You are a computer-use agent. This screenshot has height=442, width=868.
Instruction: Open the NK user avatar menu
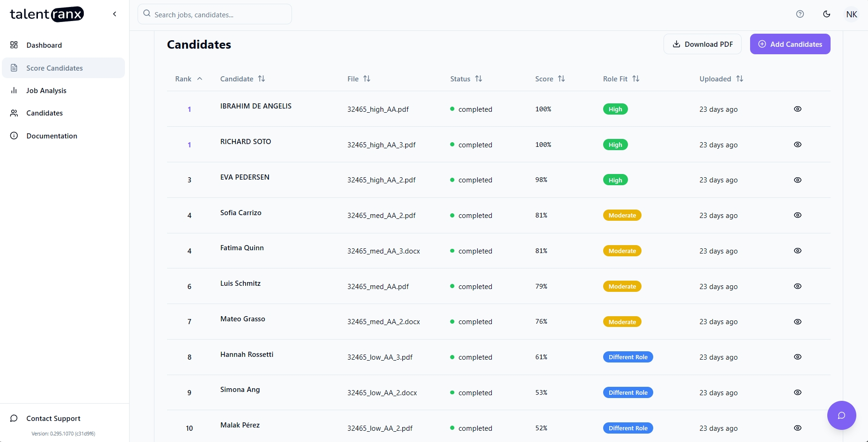tap(851, 14)
